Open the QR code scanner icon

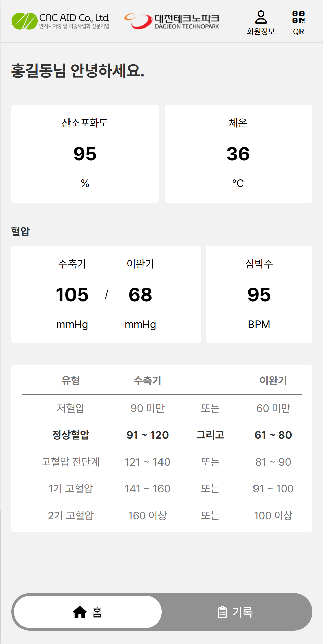299,18
